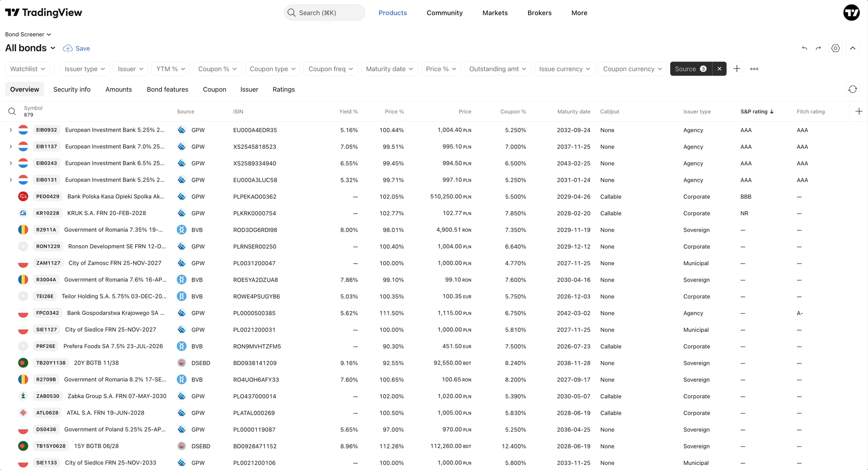This screenshot has width=868, height=470.
Task: Switch to the Ratings tab
Action: (283, 89)
